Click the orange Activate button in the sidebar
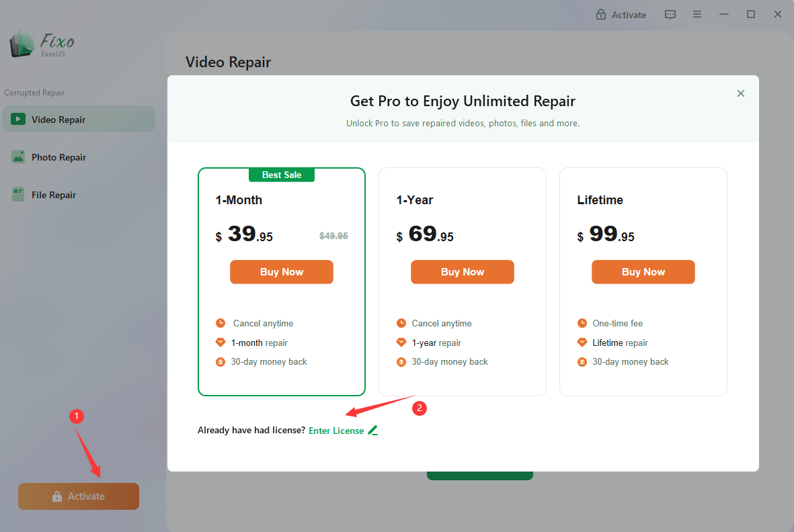 [79, 496]
